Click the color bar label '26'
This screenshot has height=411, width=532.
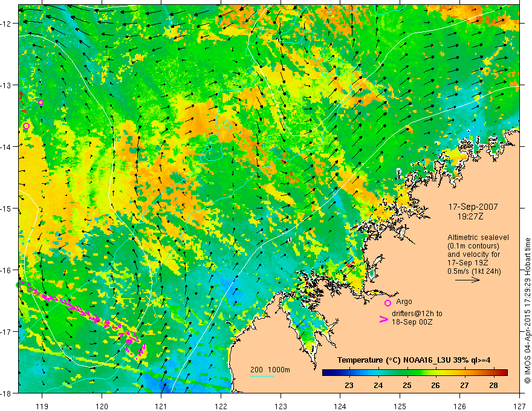(x=435, y=385)
